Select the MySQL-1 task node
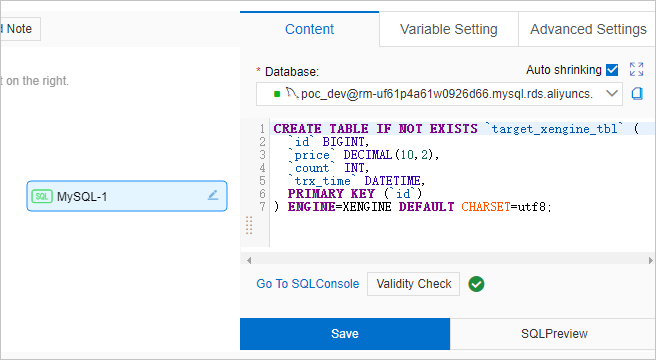 pos(127,196)
